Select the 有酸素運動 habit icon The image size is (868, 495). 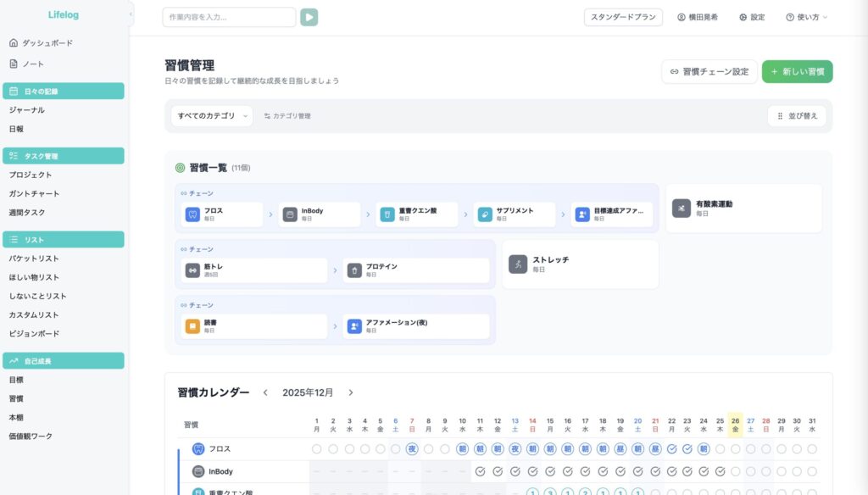pyautogui.click(x=681, y=209)
